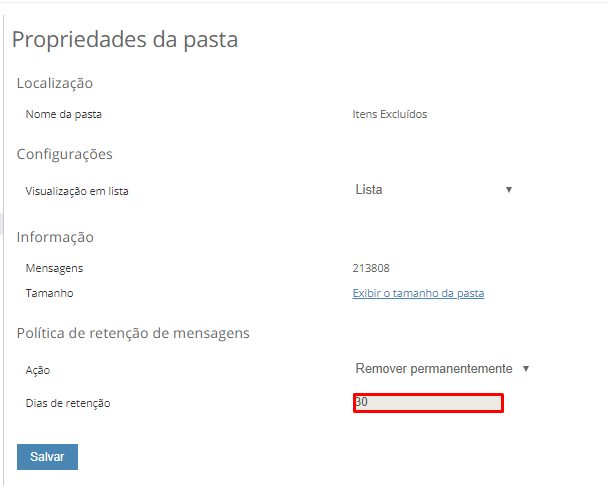
Task: Click the 'Propriedades da pasta' title
Action: [125, 41]
